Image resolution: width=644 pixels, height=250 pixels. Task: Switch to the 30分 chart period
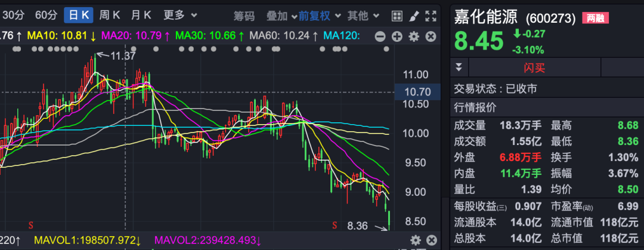[14, 16]
